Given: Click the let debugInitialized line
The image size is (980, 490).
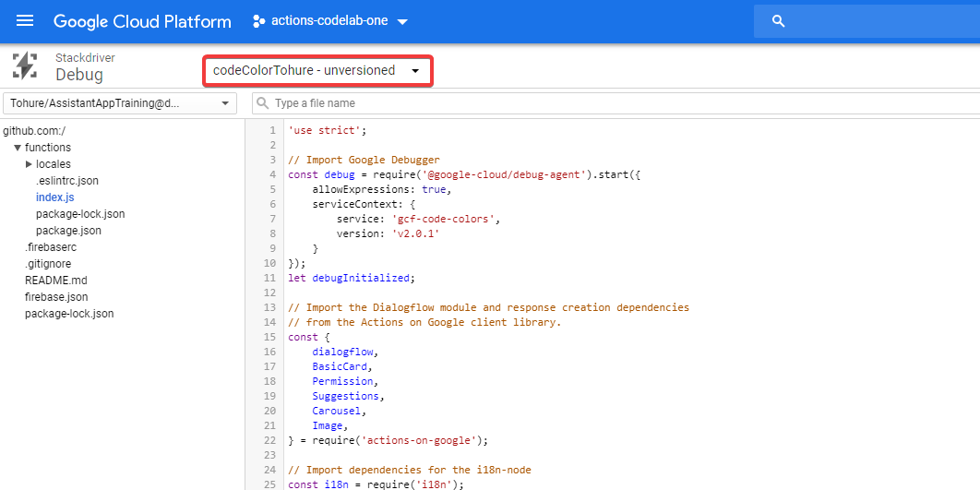Looking at the screenshot, I should click(x=352, y=278).
